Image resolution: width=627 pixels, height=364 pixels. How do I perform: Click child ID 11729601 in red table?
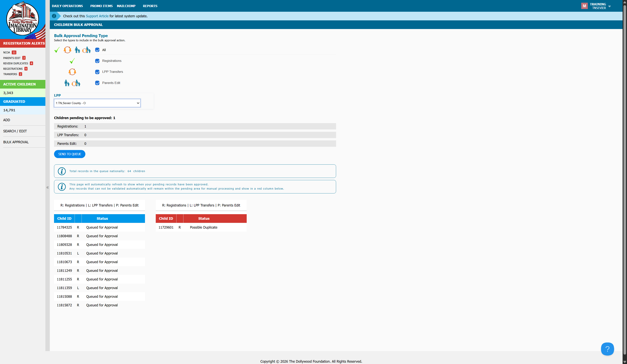[x=166, y=227]
